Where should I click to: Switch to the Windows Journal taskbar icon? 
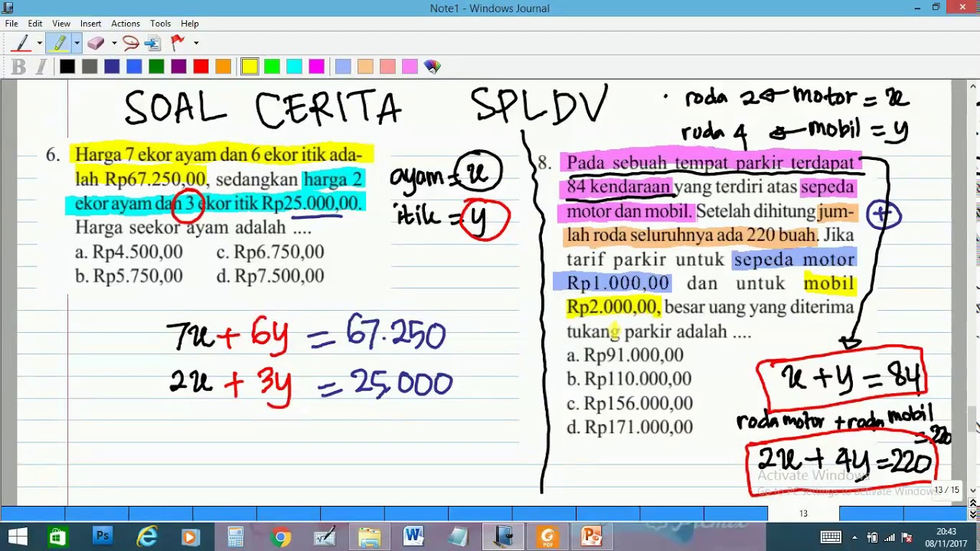(503, 536)
